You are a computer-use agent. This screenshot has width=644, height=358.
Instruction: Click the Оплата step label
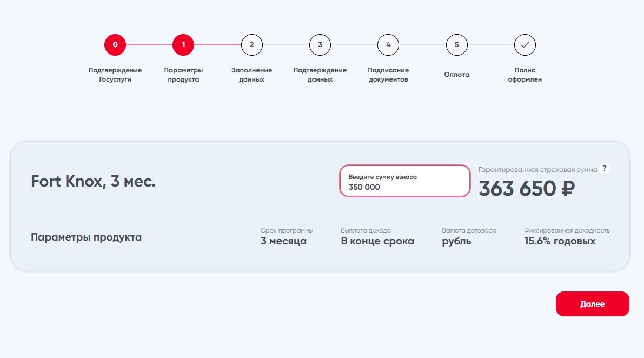457,74
